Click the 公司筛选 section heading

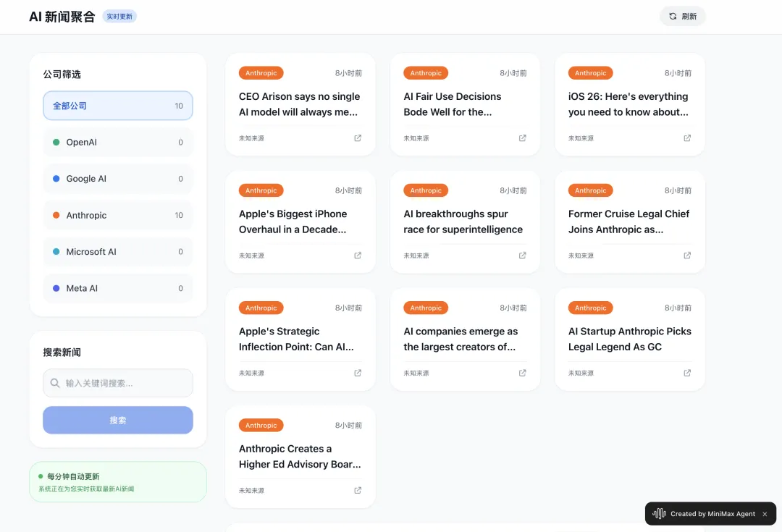(62, 75)
